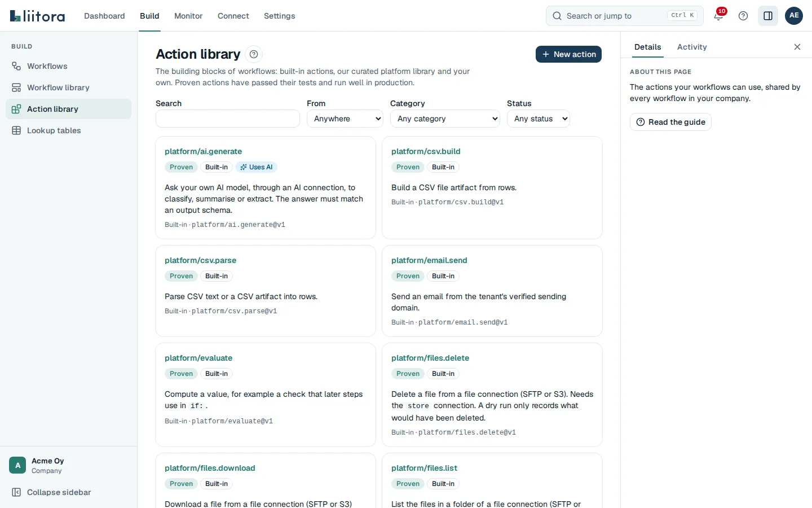Select Lookup tables in the sidebar
812x508 pixels.
tap(68, 130)
